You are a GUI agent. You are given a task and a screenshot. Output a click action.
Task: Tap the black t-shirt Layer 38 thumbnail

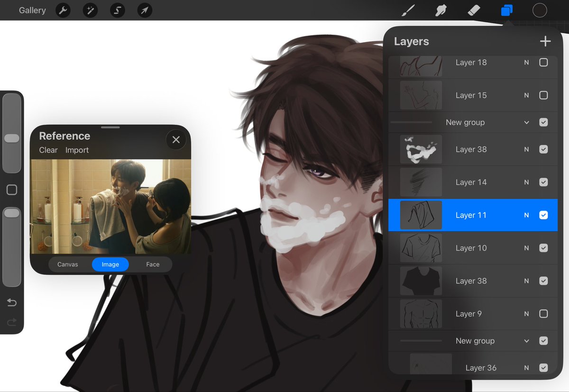coord(421,281)
